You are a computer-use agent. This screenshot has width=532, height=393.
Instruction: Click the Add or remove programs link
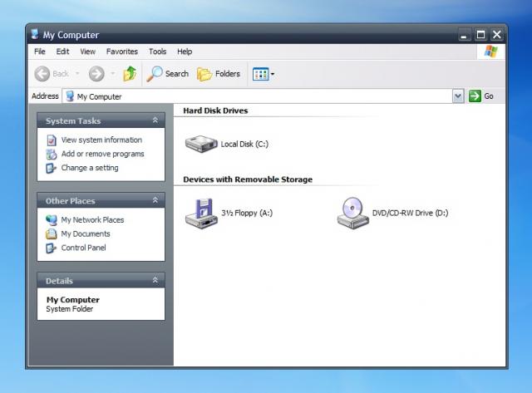tap(102, 154)
